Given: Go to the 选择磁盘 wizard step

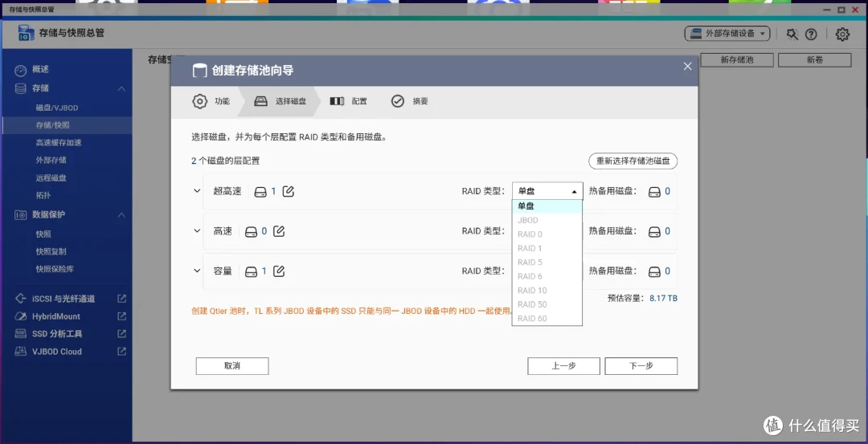Looking at the screenshot, I should pyautogui.click(x=280, y=101).
